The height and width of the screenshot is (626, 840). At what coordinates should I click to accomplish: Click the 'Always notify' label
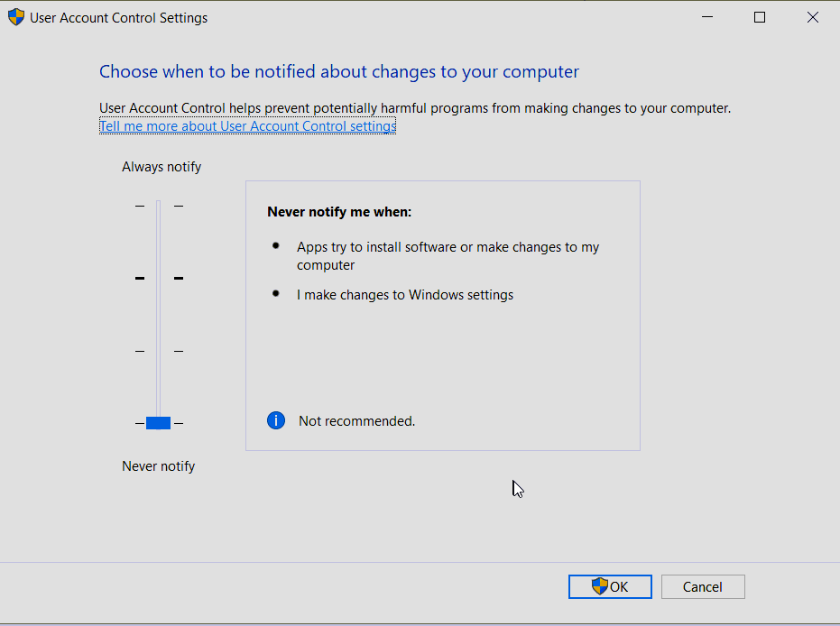pos(162,167)
